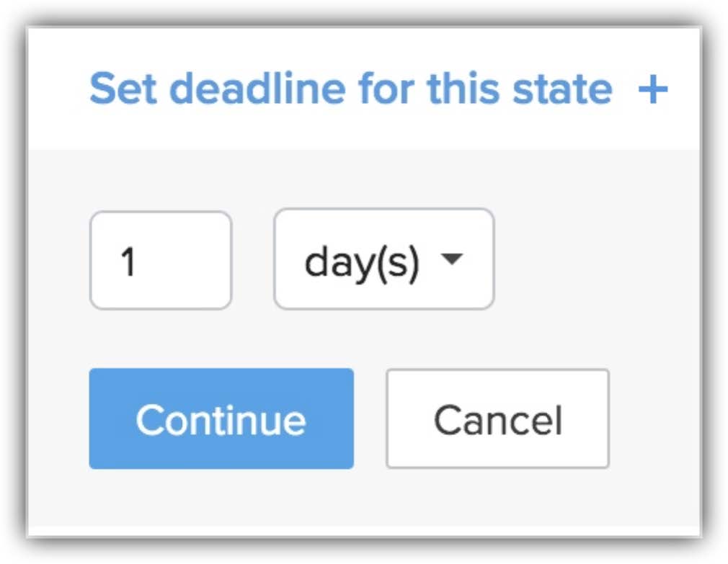Viewport: 728px width, 564px height.
Task: Click the day(s) text in the unit selector
Action: pyautogui.click(x=361, y=262)
